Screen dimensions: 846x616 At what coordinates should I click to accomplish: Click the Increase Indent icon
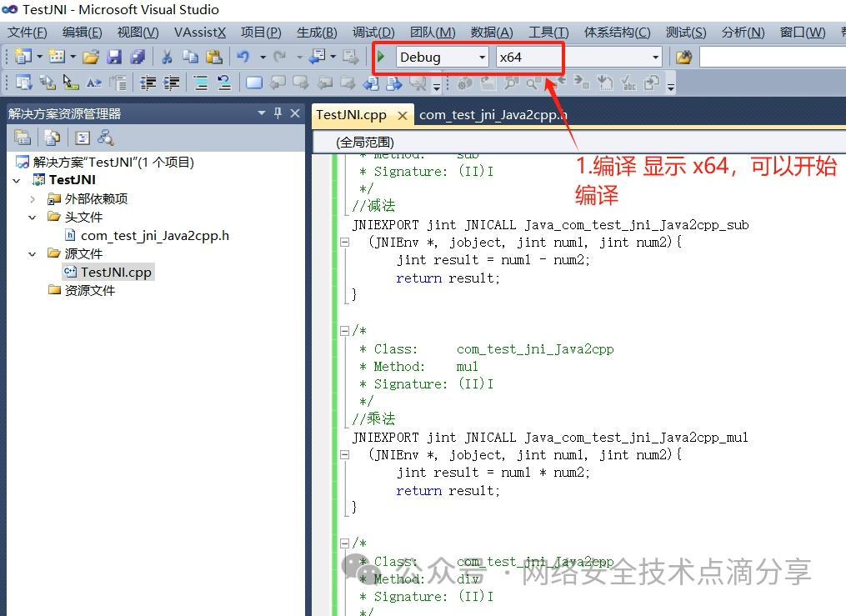click(x=171, y=82)
